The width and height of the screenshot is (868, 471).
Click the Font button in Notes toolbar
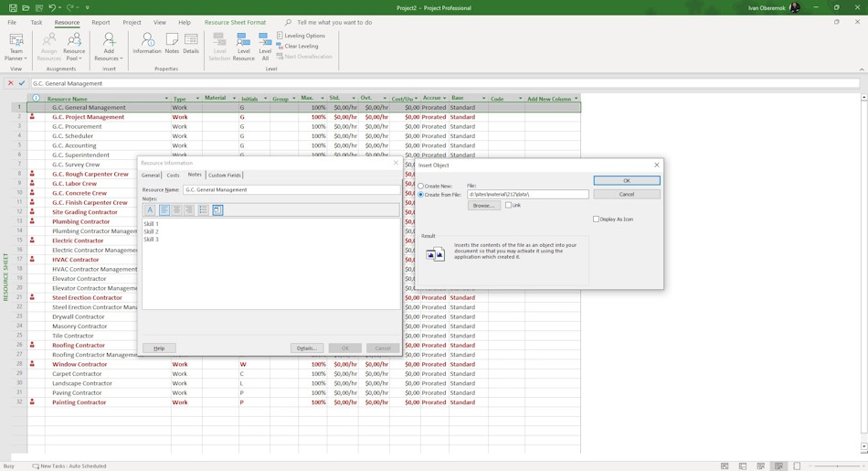click(x=150, y=210)
